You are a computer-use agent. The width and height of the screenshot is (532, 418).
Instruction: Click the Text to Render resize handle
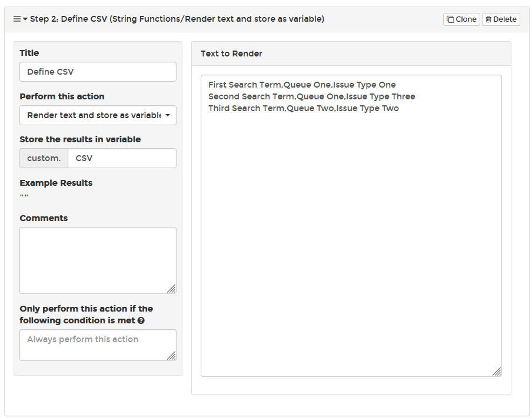(x=497, y=372)
